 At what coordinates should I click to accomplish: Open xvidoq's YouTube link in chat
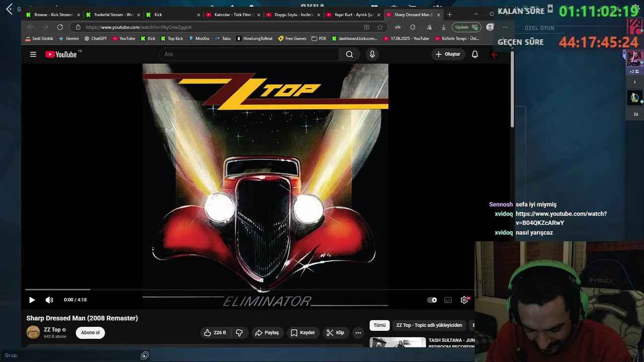(561, 218)
